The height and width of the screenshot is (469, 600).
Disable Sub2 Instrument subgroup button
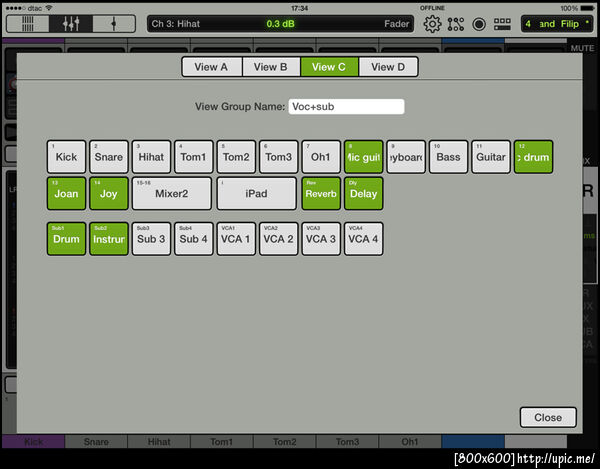(x=109, y=239)
